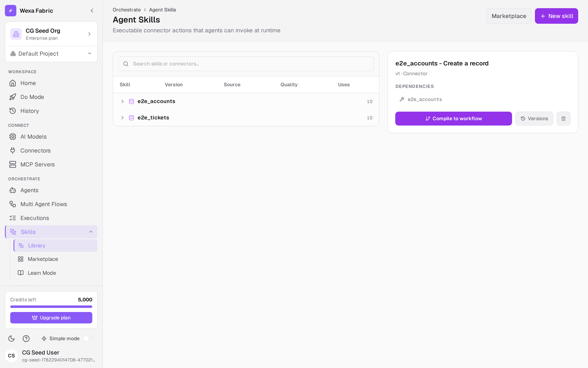Click the Do Mode rocket icon
This screenshot has width=588, height=368.
[13, 97]
